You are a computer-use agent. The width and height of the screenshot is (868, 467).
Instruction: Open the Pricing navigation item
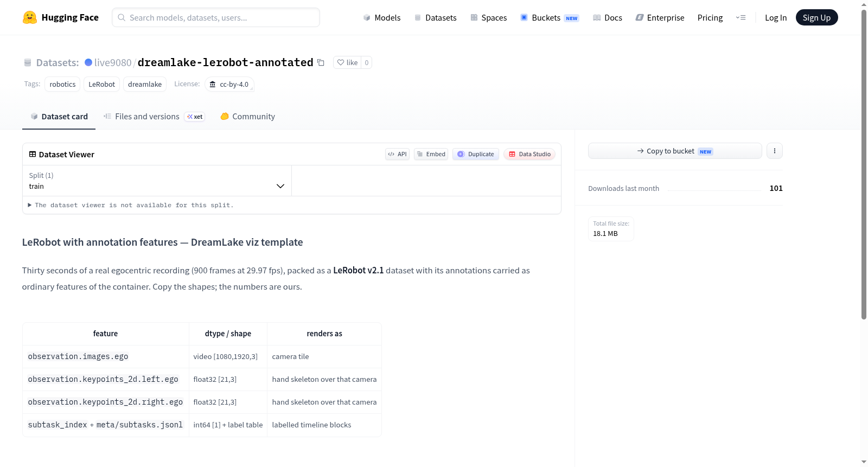(710, 17)
